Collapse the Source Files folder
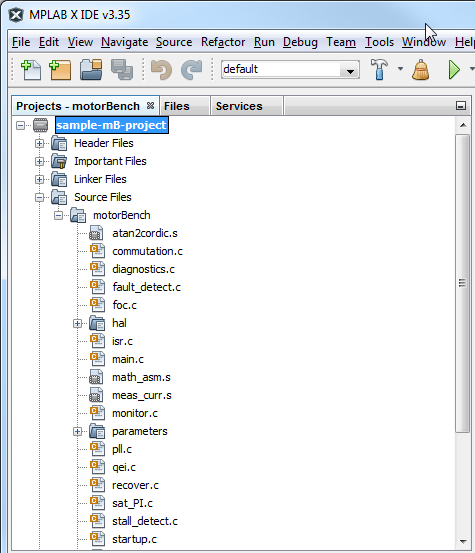Screen dimensions: 475x553 pos(39,197)
